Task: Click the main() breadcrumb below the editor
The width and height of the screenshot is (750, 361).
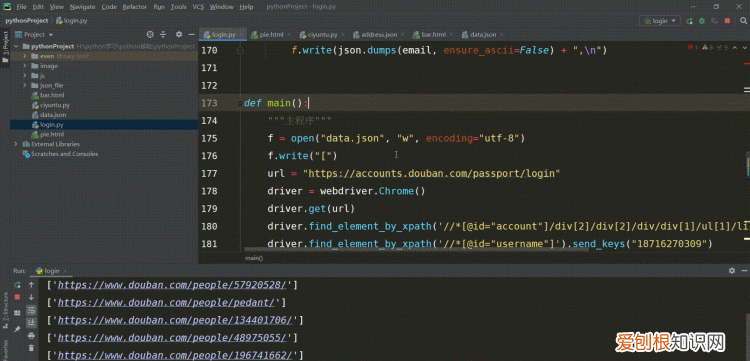Action: pos(254,258)
